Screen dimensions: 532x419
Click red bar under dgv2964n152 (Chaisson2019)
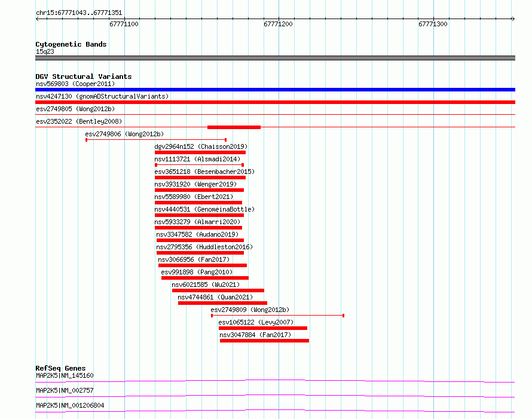[200, 152]
